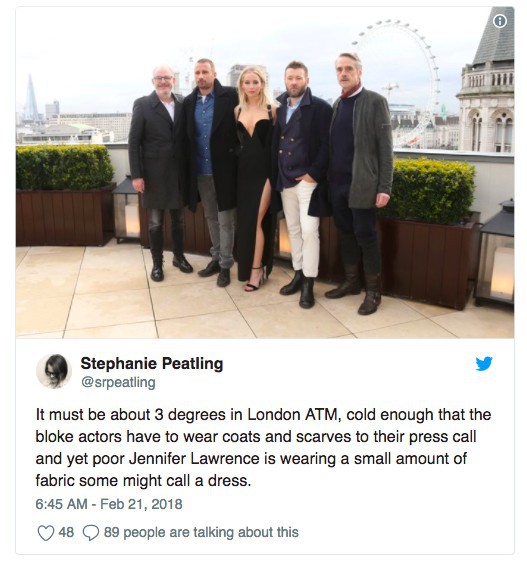Select the like count 48

click(x=66, y=532)
